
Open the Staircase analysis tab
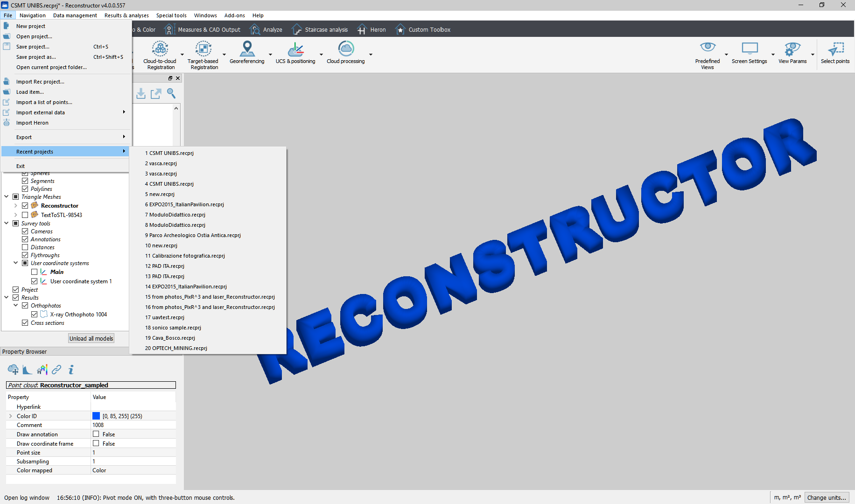(x=320, y=29)
